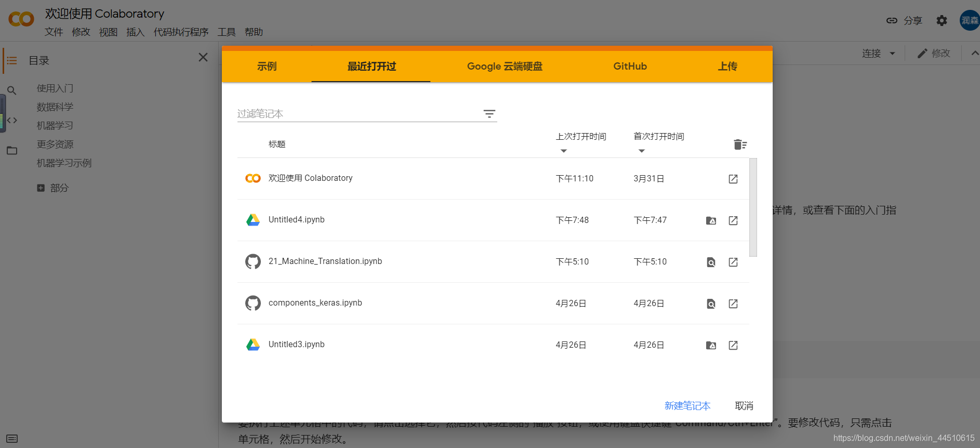This screenshot has height=448, width=980.
Task: Click the 取消 button
Action: tap(744, 405)
